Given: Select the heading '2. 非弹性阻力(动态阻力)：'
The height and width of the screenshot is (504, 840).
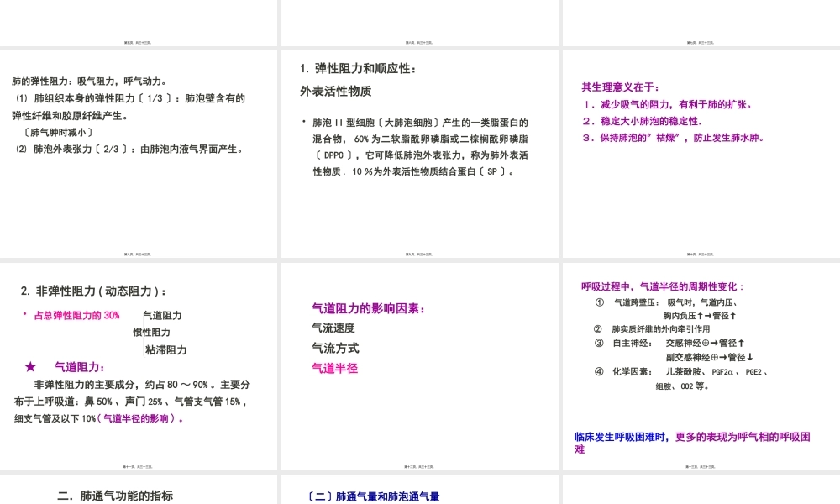Looking at the screenshot, I should tap(94, 291).
